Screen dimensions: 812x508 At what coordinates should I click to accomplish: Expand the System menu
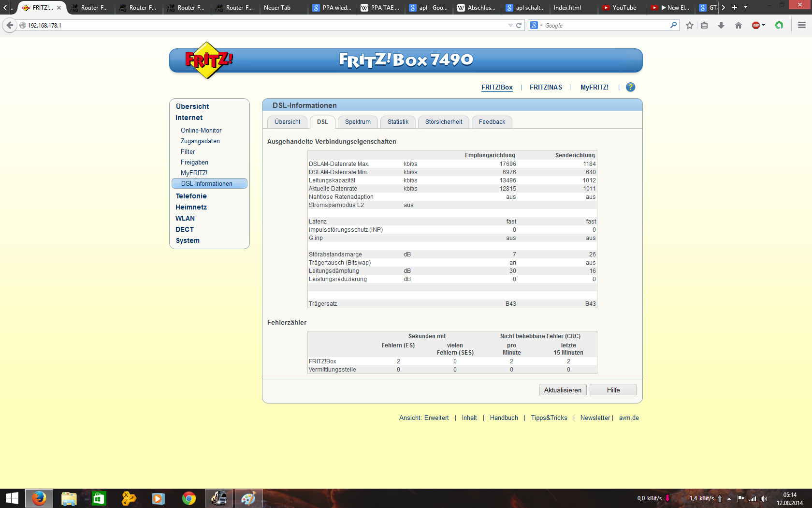tap(188, 240)
